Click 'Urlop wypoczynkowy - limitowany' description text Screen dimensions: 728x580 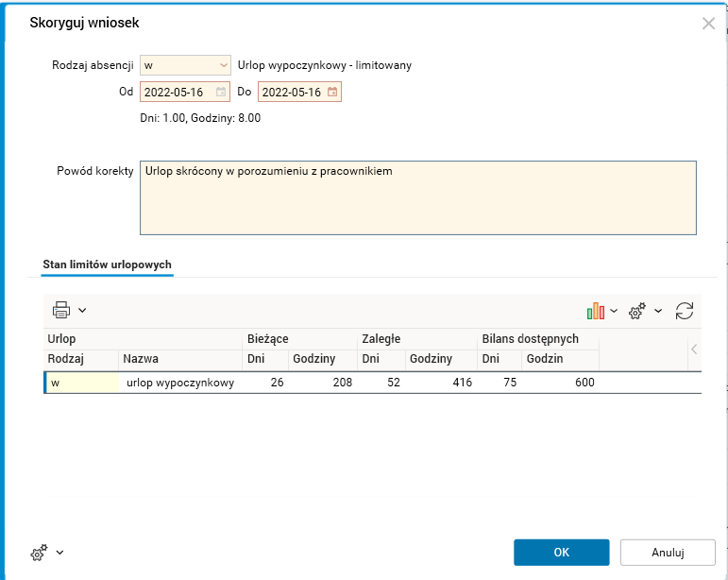coord(325,65)
